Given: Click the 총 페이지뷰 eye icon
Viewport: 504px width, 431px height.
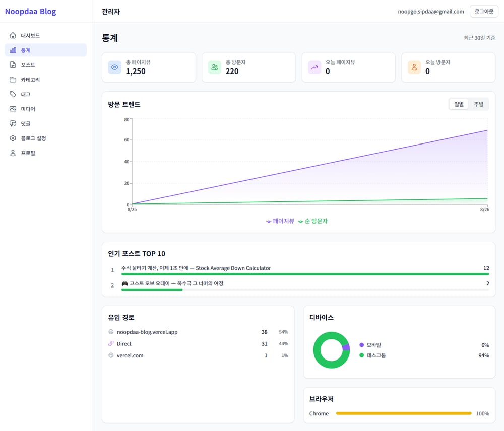Looking at the screenshot, I should tap(114, 67).
